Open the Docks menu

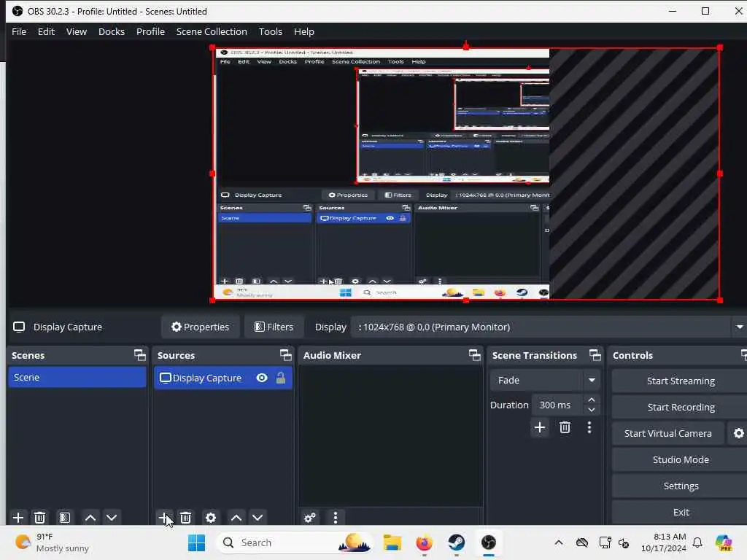(x=112, y=31)
